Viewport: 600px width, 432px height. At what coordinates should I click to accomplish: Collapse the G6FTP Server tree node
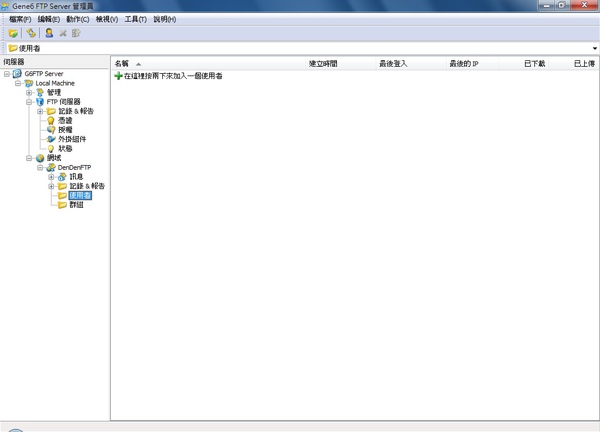click(x=7, y=74)
